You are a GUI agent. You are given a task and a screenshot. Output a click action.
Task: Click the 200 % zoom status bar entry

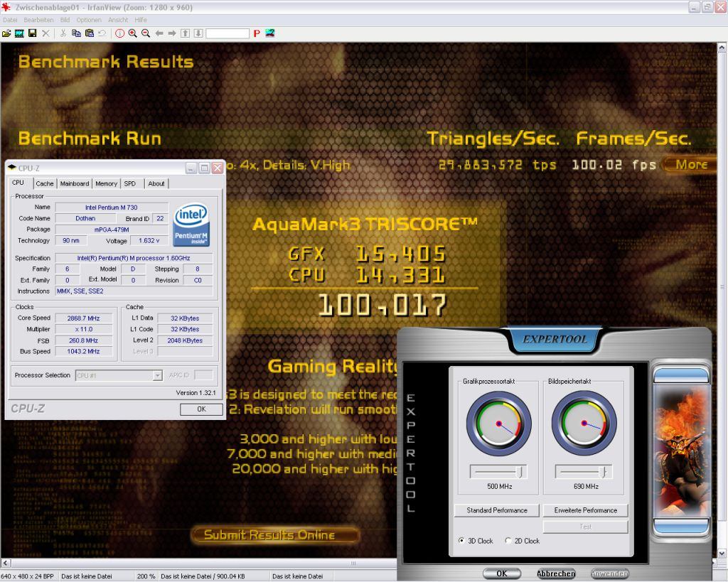tap(146, 576)
